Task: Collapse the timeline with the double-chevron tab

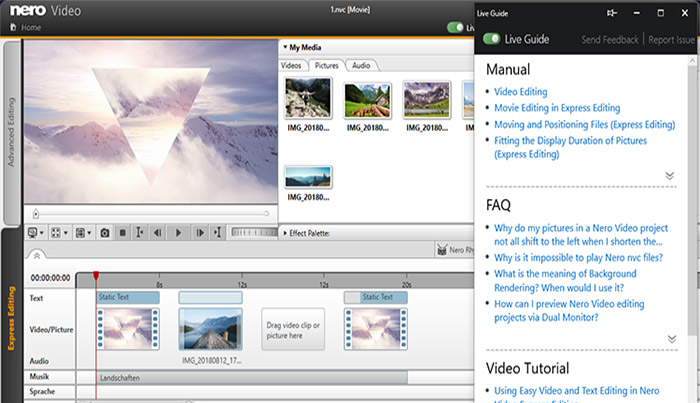Action: click(x=37, y=255)
